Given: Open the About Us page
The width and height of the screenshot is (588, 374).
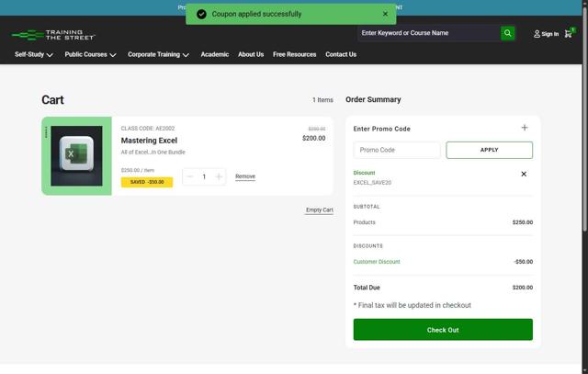Looking at the screenshot, I should tap(251, 54).
